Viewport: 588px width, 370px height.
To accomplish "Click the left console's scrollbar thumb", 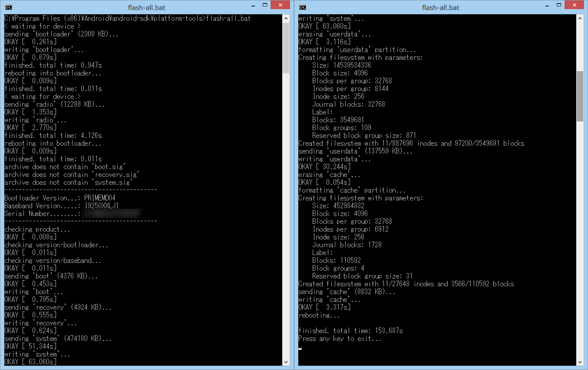I will [286, 48].
